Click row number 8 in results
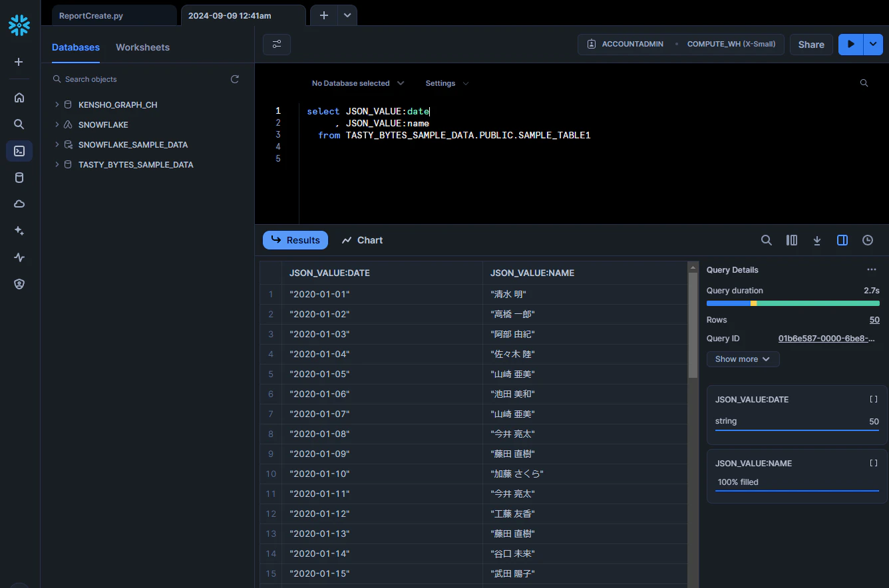This screenshot has height=588, width=889. click(x=271, y=434)
